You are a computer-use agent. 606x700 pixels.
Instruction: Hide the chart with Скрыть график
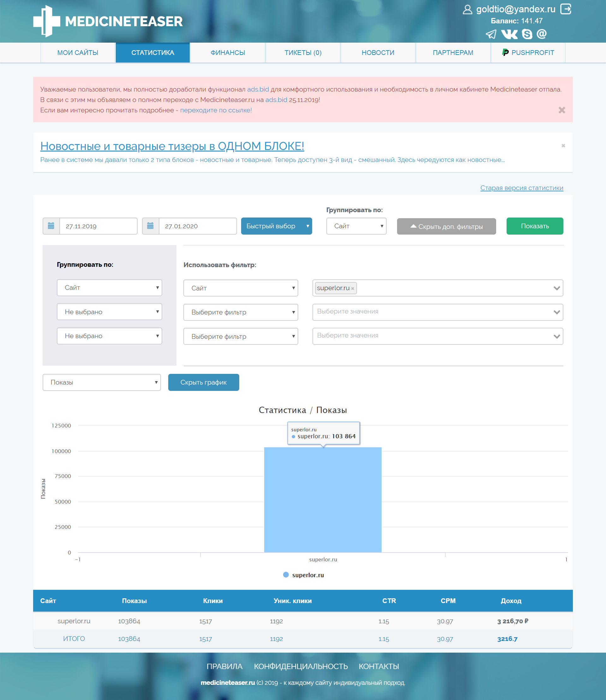coord(203,382)
